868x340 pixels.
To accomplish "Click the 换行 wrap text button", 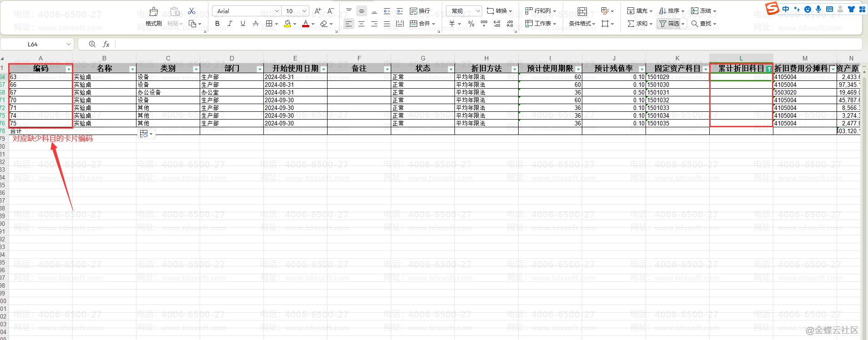I will pos(420,11).
